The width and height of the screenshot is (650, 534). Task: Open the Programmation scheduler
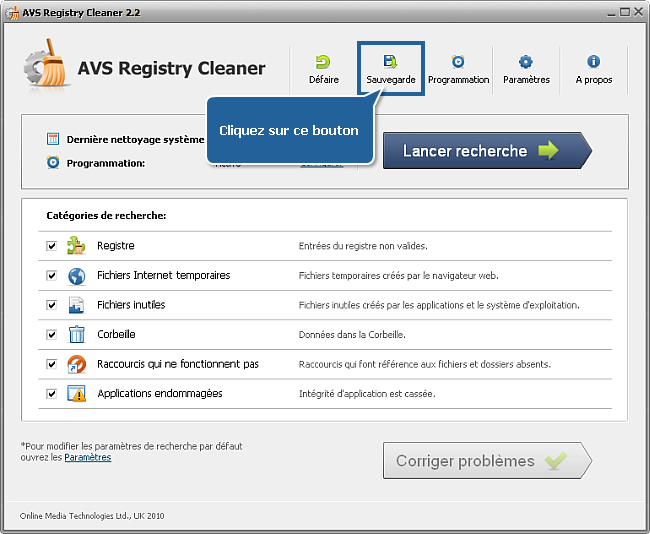tap(458, 69)
